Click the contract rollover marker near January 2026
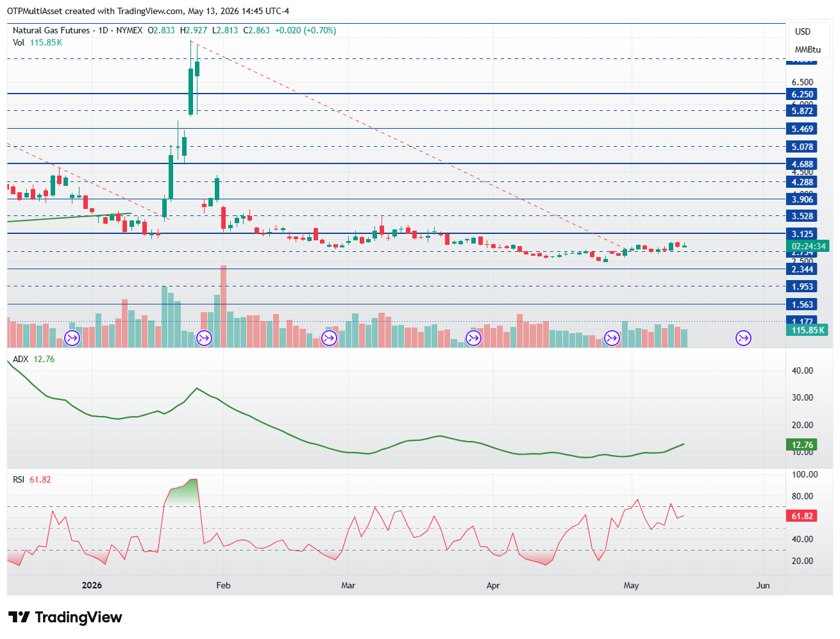The image size is (840, 639). coord(72,338)
